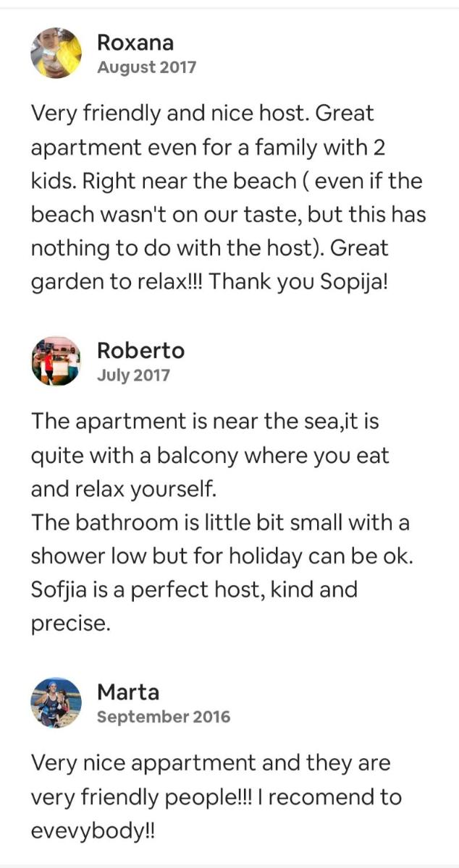Image resolution: width=459 pixels, height=868 pixels.
Task: Tap 'Thank you Sopija!' in Roxana's review
Action: (298, 282)
